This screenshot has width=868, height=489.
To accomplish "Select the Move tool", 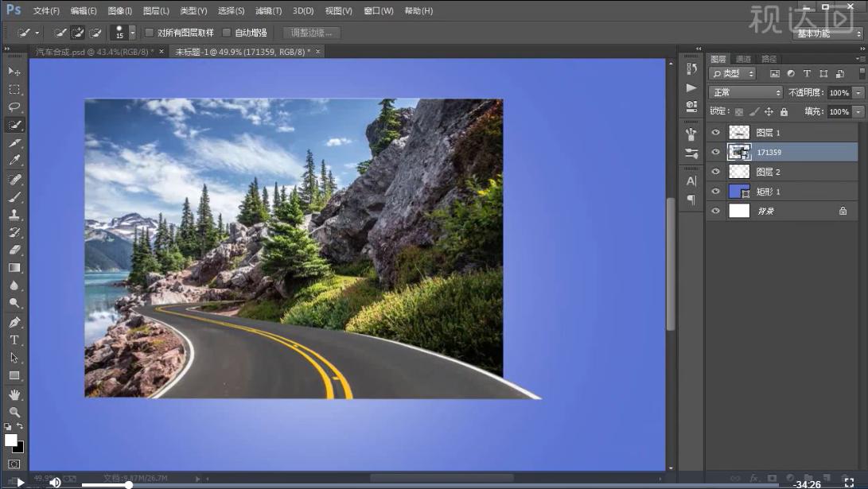I will click(x=14, y=72).
